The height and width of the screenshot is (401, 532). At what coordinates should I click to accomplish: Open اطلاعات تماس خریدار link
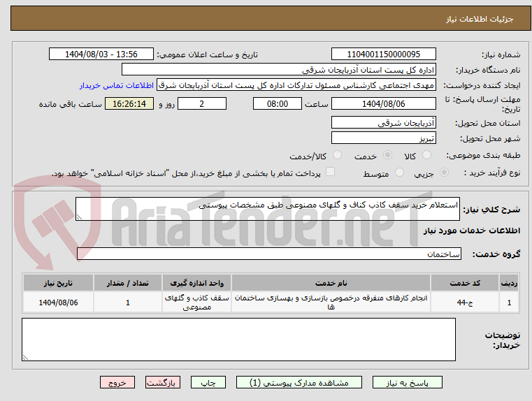click(117, 85)
